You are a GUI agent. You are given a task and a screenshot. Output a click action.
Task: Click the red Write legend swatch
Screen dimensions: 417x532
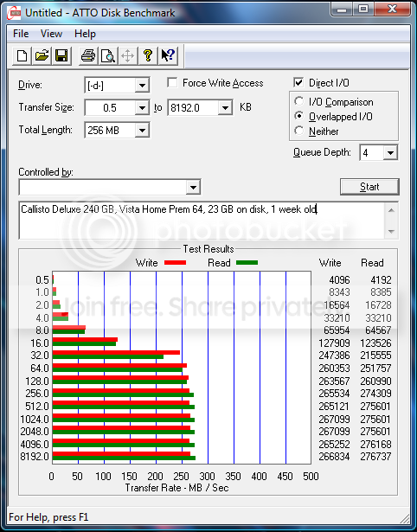point(175,263)
